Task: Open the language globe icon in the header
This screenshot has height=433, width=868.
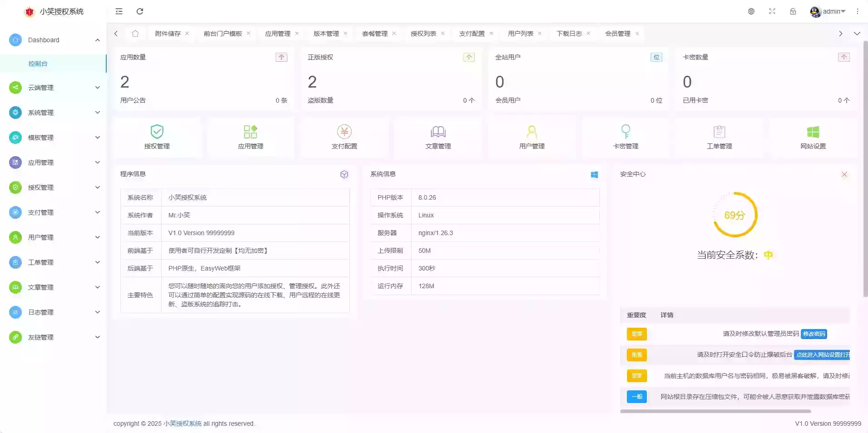Action: click(751, 11)
